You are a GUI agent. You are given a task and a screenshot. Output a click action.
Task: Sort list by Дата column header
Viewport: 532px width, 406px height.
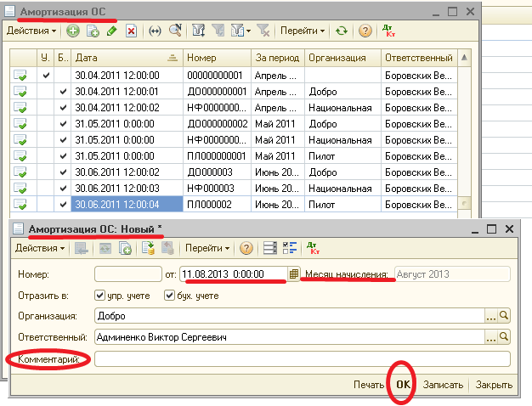click(127, 58)
